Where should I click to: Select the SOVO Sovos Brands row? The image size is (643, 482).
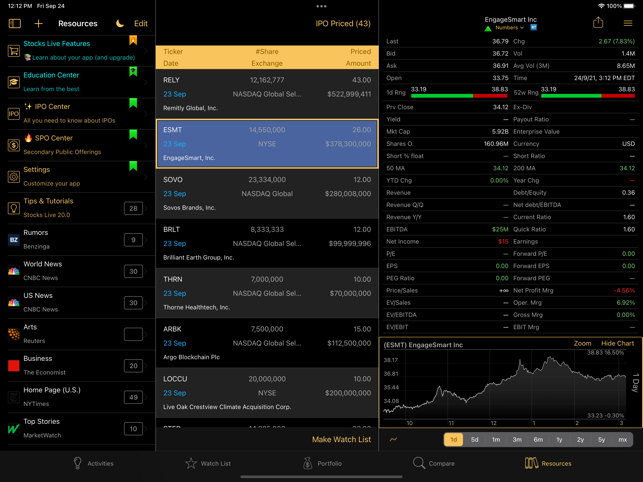click(x=267, y=194)
